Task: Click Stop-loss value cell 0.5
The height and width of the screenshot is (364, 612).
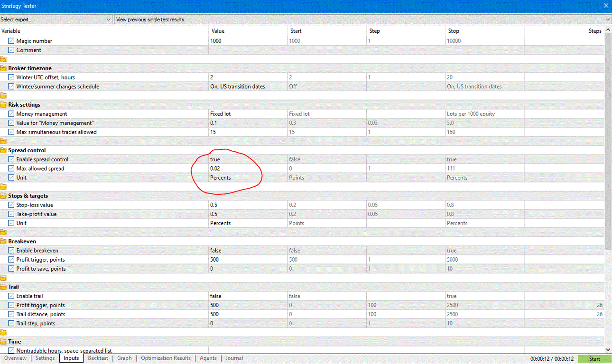Action: coord(248,205)
